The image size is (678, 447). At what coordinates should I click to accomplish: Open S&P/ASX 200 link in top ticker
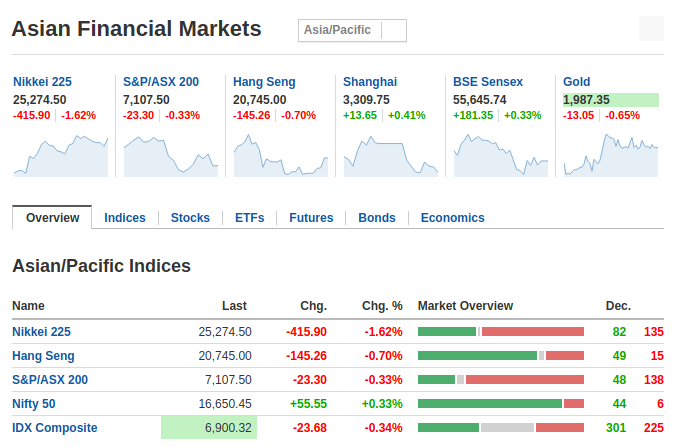point(161,82)
